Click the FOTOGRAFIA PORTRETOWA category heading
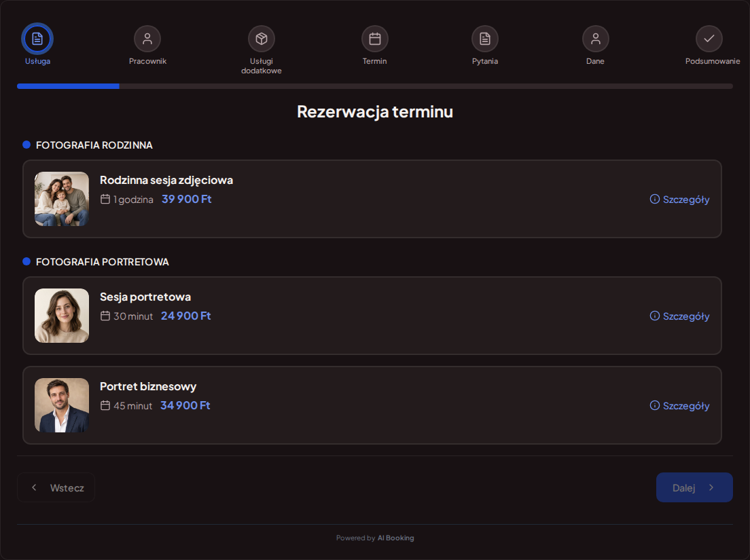 (x=103, y=262)
